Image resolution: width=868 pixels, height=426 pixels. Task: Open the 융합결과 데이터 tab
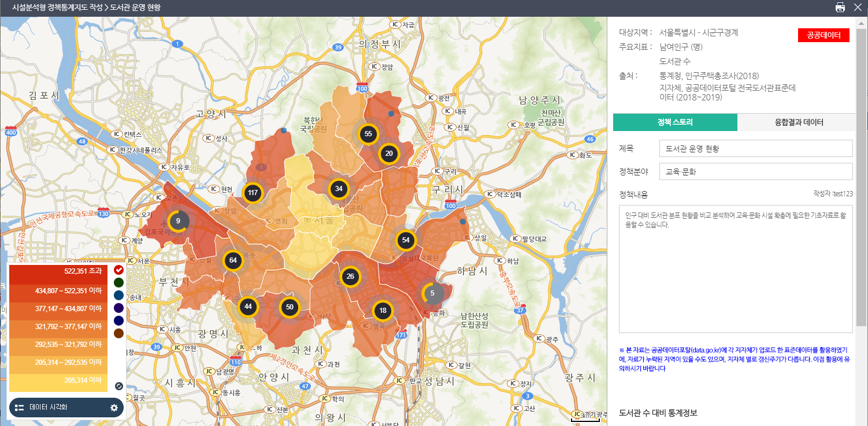pyautogui.click(x=799, y=122)
